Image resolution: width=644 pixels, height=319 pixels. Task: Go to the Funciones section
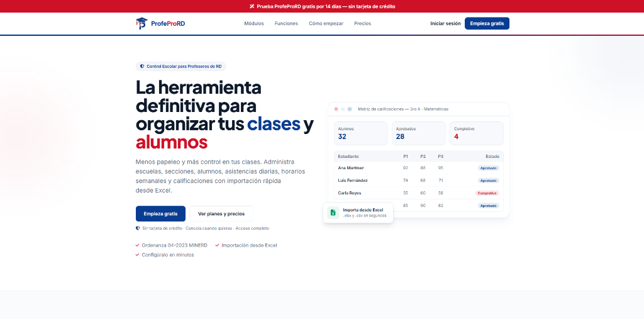pos(286,23)
